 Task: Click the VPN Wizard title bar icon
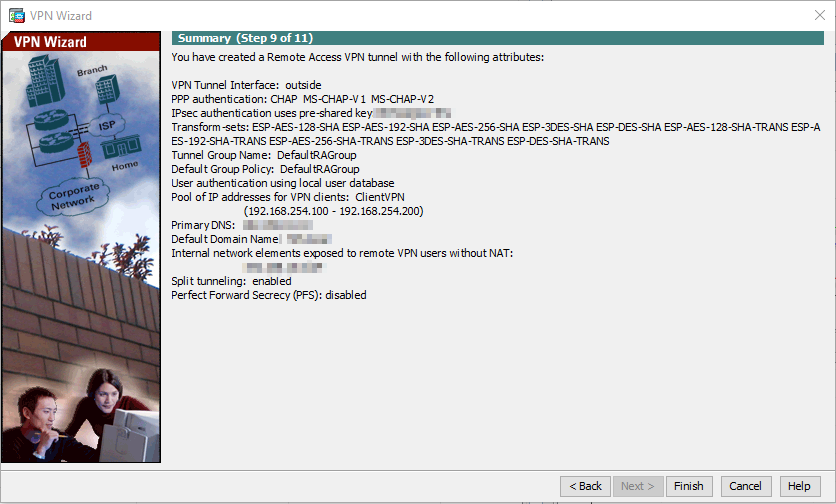coord(17,15)
